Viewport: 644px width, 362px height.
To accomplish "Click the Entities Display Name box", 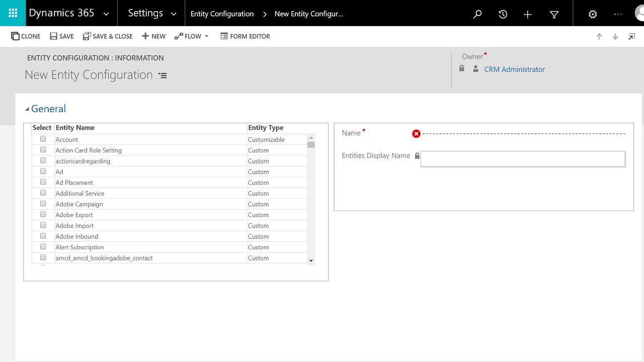I will click(523, 159).
